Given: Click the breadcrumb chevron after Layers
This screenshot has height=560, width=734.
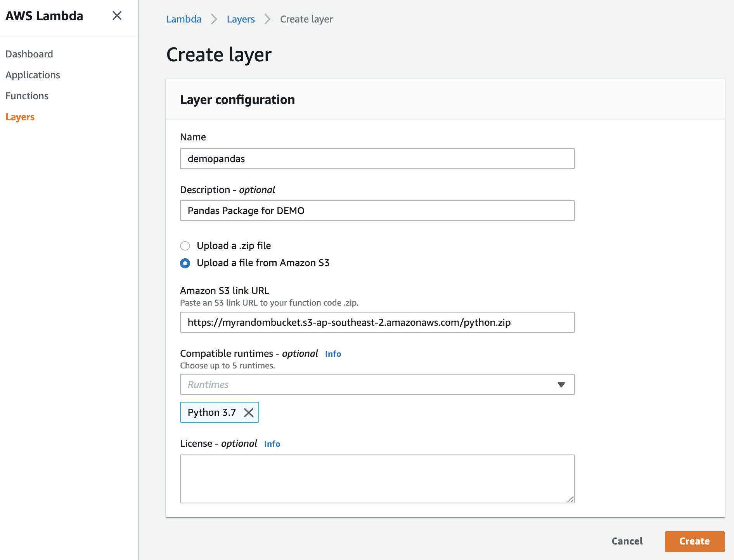Looking at the screenshot, I should click(x=268, y=19).
